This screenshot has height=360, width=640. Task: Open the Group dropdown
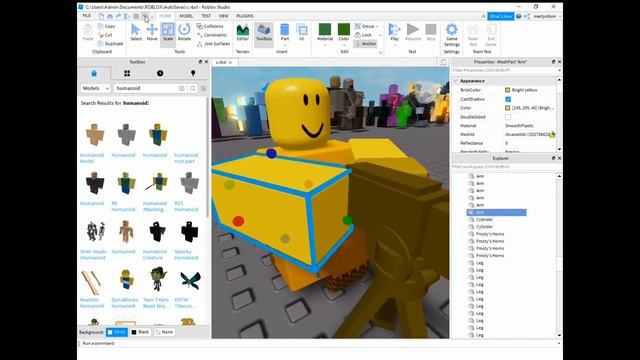point(366,26)
